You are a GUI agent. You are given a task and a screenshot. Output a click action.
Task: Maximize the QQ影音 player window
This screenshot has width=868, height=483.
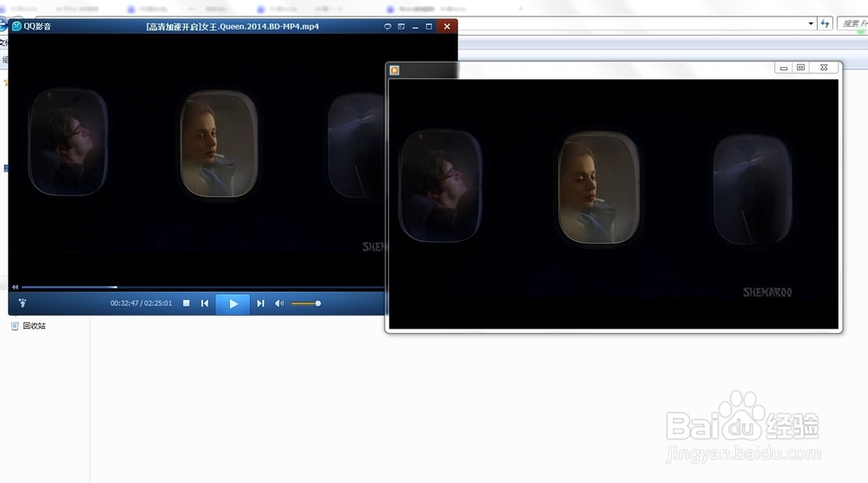429,27
